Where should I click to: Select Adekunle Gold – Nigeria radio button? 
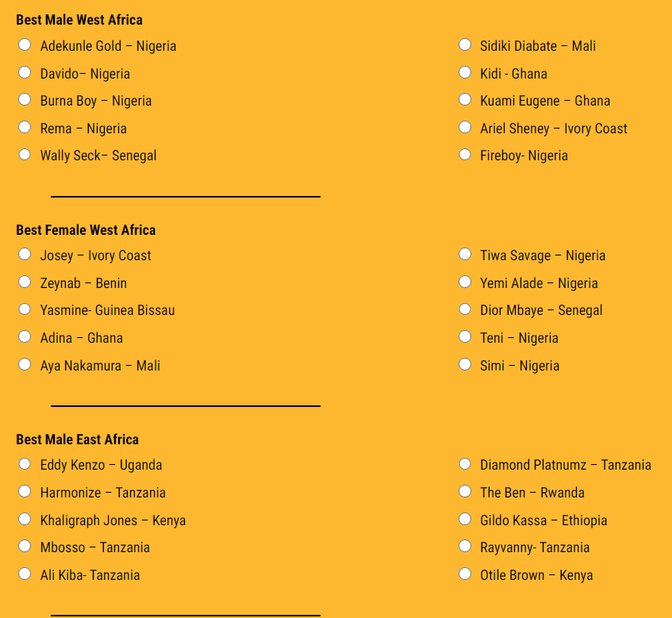[25, 45]
